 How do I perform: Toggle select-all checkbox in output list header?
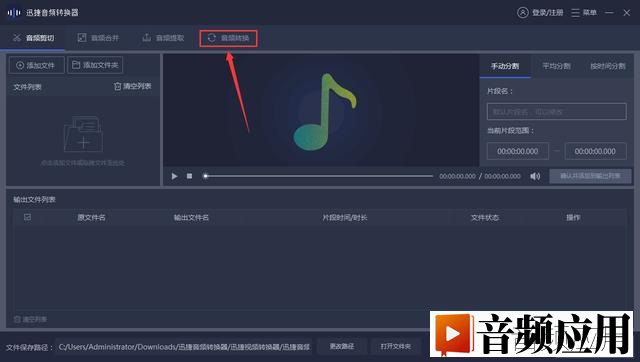point(27,217)
